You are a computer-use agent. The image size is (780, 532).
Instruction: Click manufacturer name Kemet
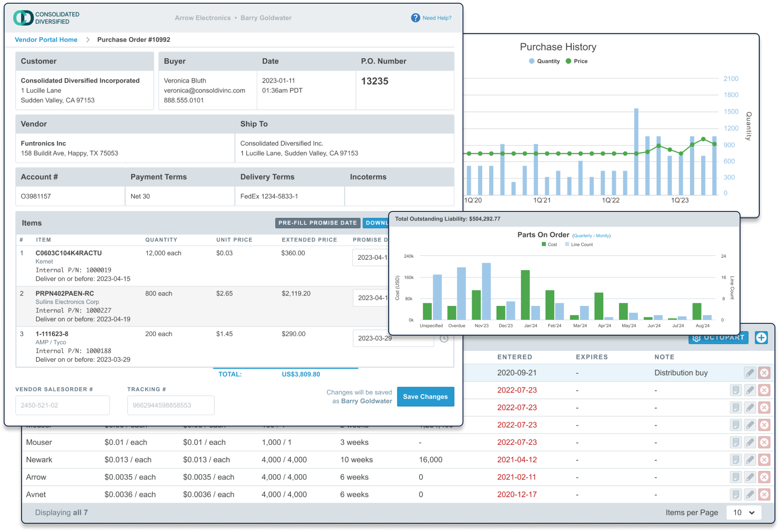pos(44,261)
